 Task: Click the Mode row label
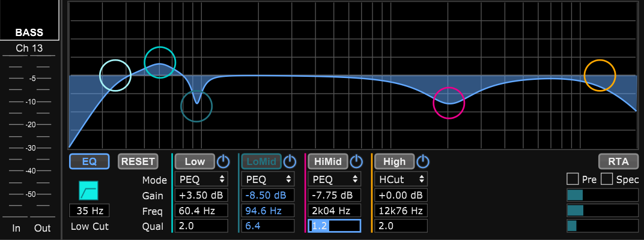pos(154,180)
